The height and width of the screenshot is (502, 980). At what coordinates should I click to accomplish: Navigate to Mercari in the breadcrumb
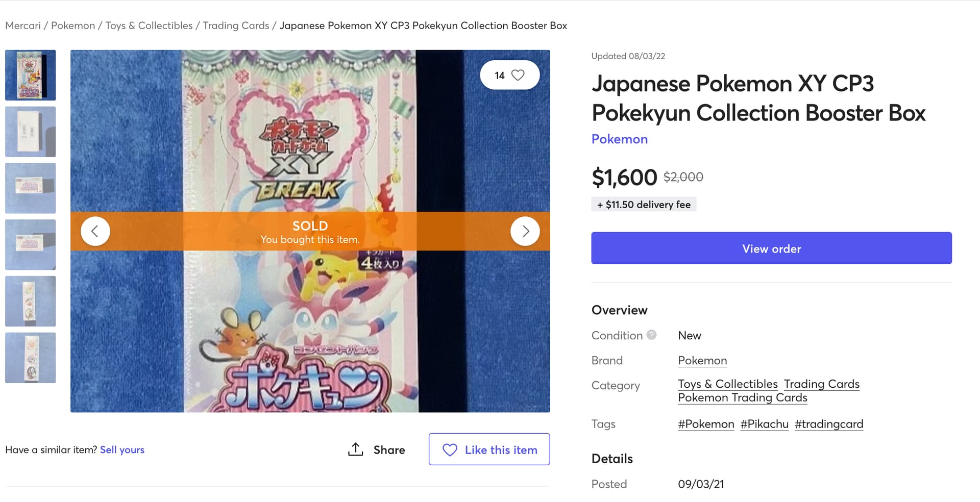click(23, 26)
